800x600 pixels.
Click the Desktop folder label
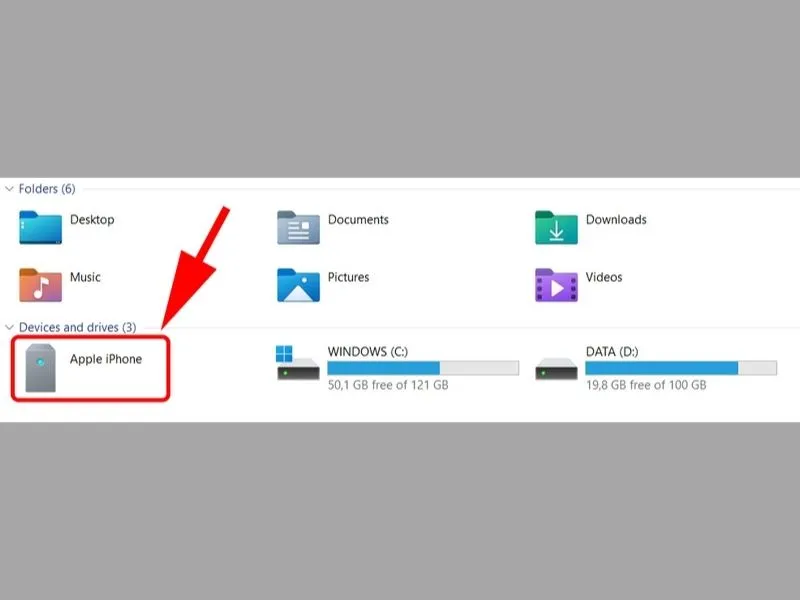coord(92,219)
